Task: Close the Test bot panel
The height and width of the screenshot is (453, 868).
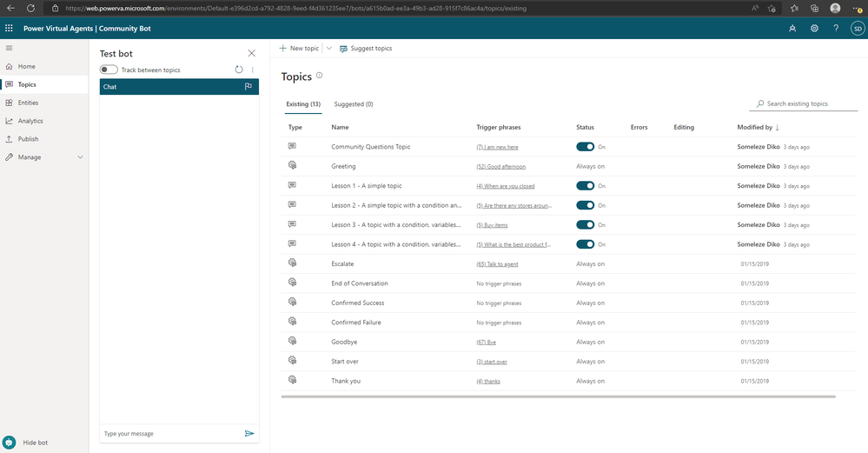Action: coord(252,53)
